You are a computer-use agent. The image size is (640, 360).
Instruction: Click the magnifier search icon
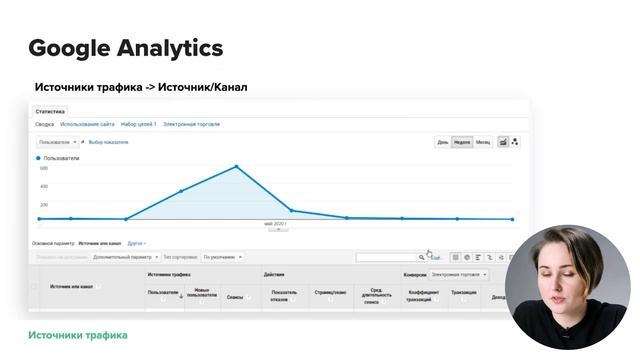(421, 258)
